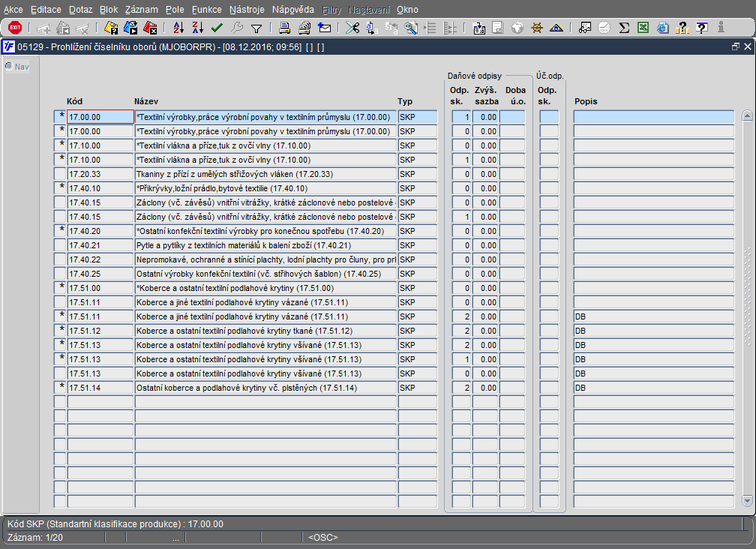Click the ship wheel toolbar icon
Viewport: 756px width, 549px height.
point(537,28)
